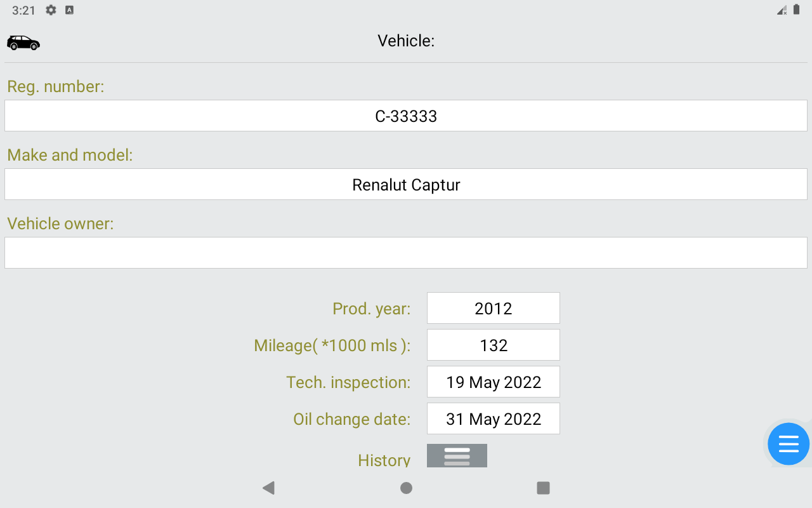Click the 'Oil change date:' label
The image size is (812, 508).
pyautogui.click(x=352, y=419)
